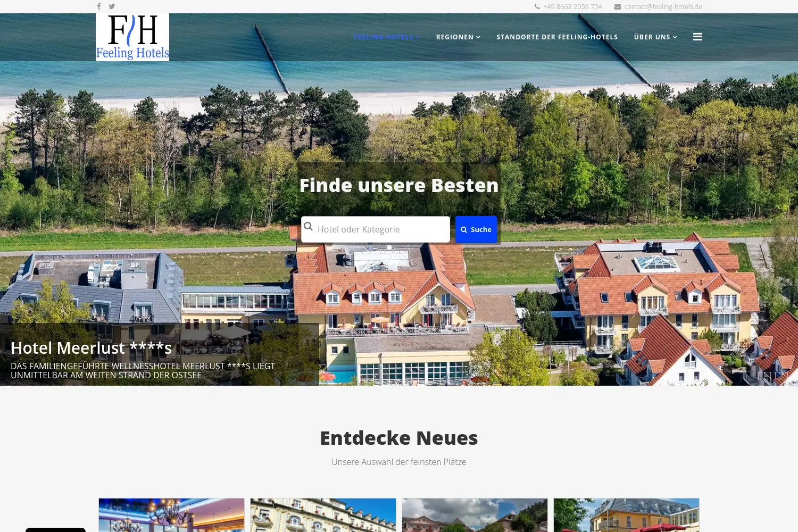Image resolution: width=798 pixels, height=532 pixels.
Task: Click the contact@feeling-hotels.de email link
Action: pos(663,7)
